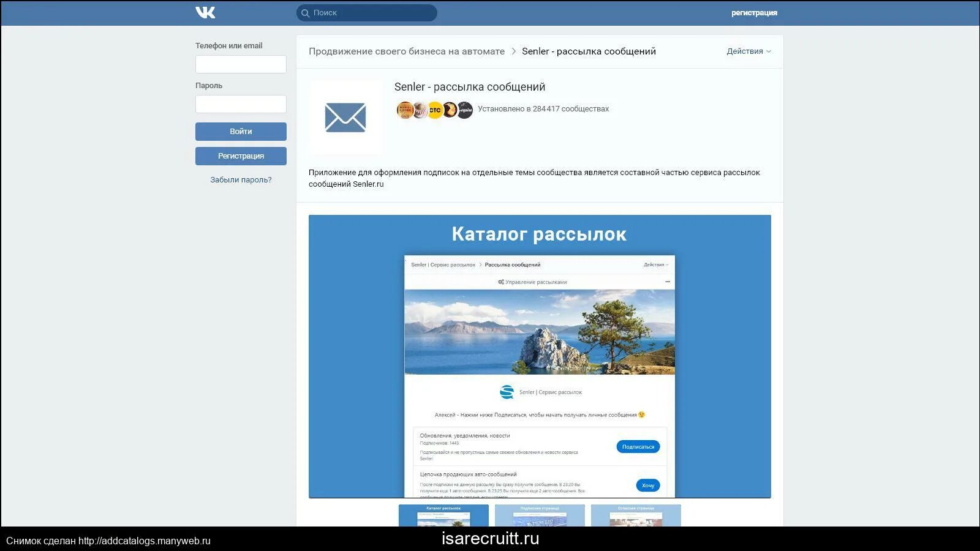This screenshot has height=551, width=980.
Task: Select the Каталог рассылок thumbnail
Action: coord(443,515)
